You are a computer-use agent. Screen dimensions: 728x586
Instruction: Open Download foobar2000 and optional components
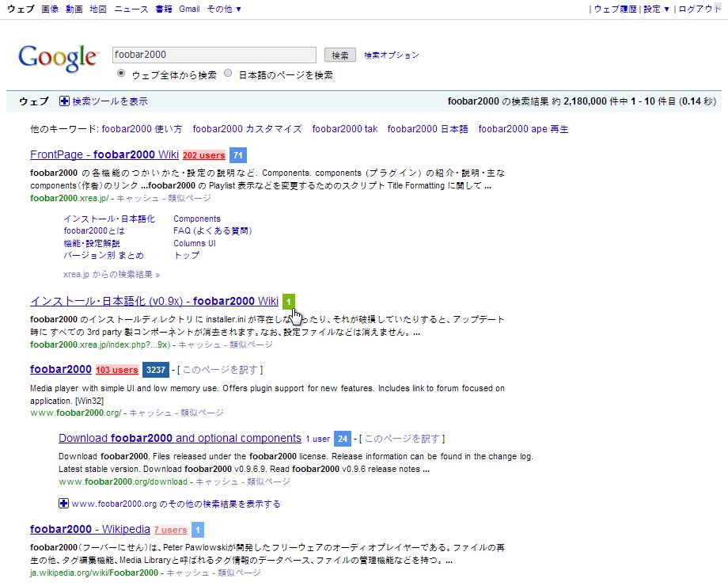tap(180, 438)
